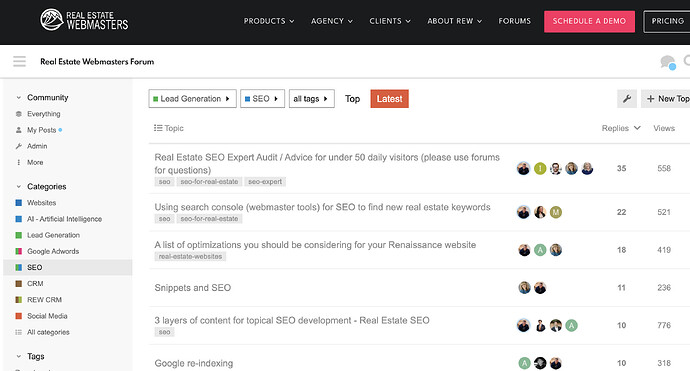Click the My Posts person icon
The height and width of the screenshot is (371, 690).
click(x=18, y=130)
